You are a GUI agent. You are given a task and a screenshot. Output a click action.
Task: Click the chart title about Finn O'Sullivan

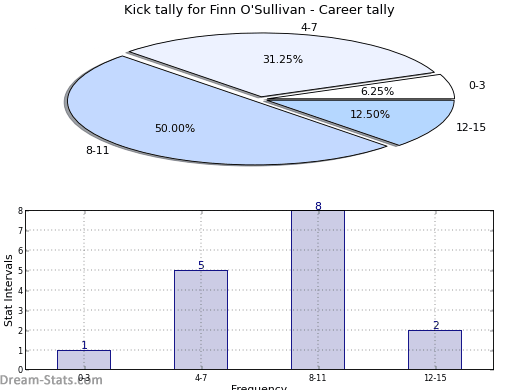(259, 10)
